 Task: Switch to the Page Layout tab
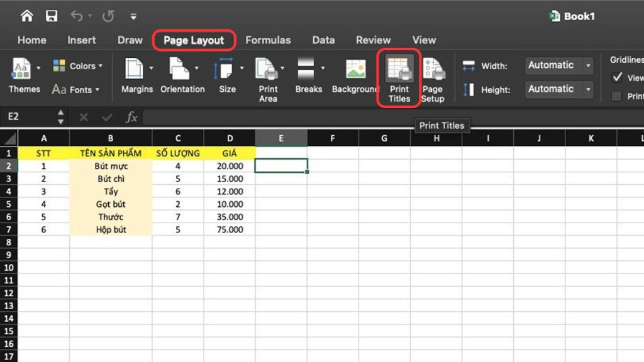[x=194, y=40]
